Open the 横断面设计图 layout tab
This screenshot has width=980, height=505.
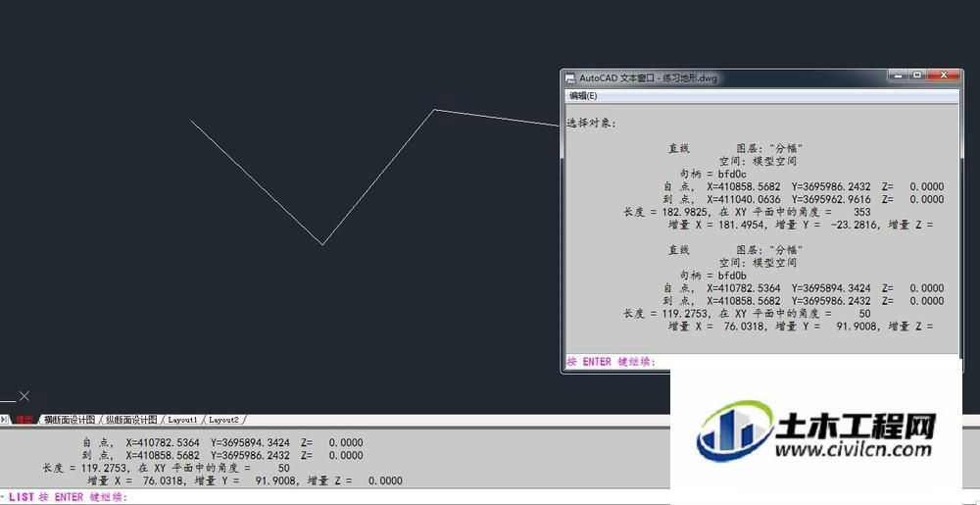point(69,420)
